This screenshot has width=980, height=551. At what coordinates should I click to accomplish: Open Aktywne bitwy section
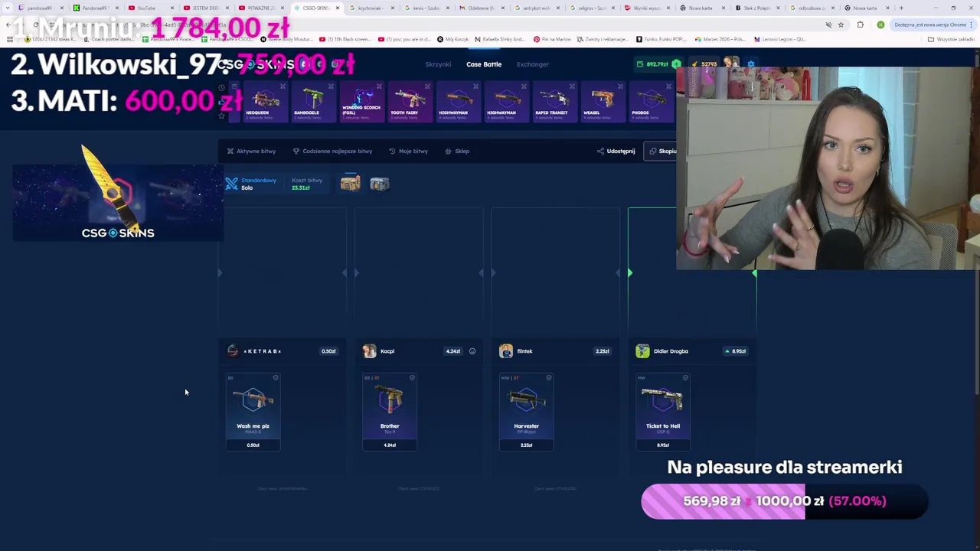[251, 151]
